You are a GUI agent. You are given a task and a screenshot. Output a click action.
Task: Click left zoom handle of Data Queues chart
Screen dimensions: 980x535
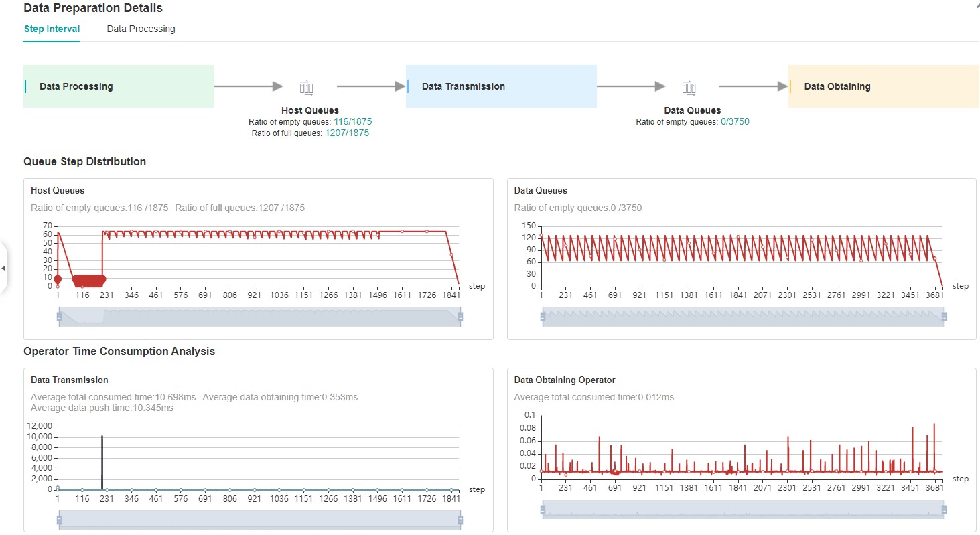coord(543,317)
